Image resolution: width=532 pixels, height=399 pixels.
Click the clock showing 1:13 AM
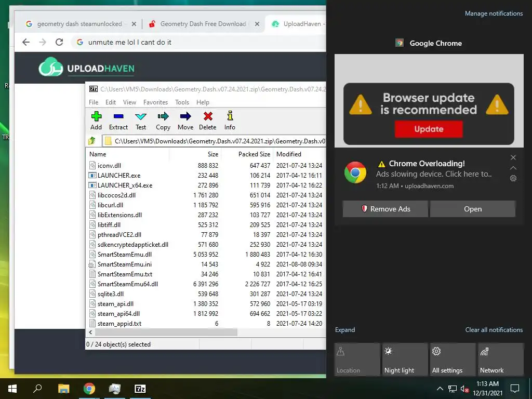click(x=487, y=384)
